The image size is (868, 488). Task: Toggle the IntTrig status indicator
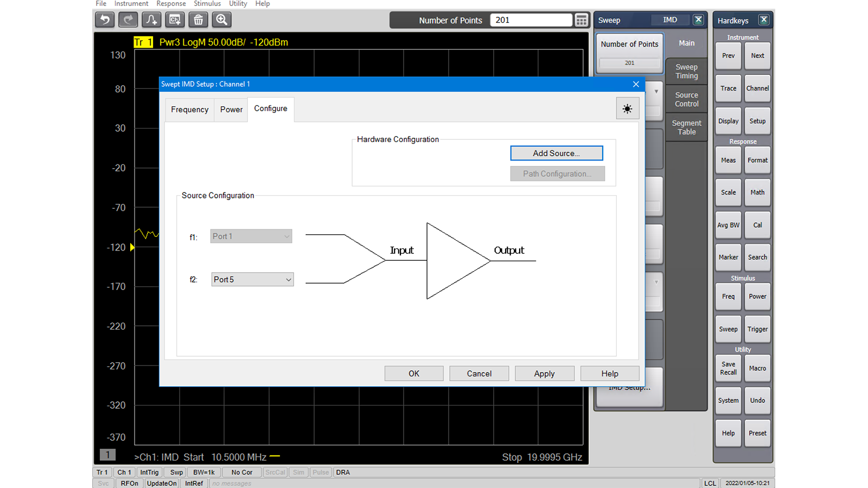click(x=149, y=472)
